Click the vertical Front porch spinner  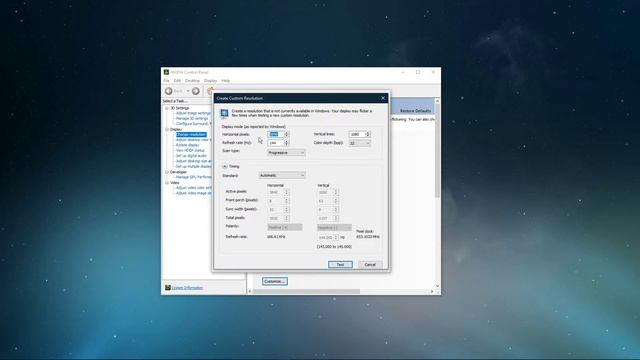[336, 201]
